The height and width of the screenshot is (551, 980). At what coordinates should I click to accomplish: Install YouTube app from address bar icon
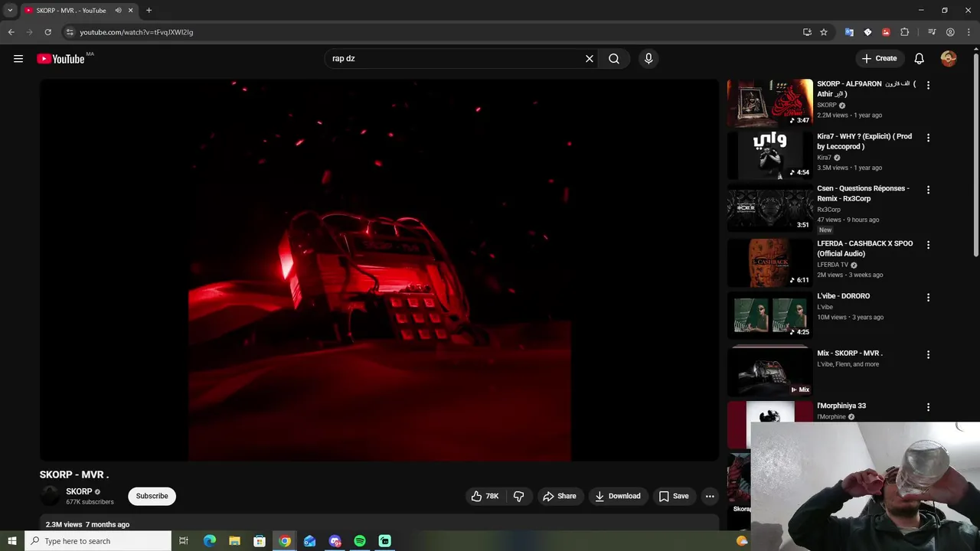807,32
